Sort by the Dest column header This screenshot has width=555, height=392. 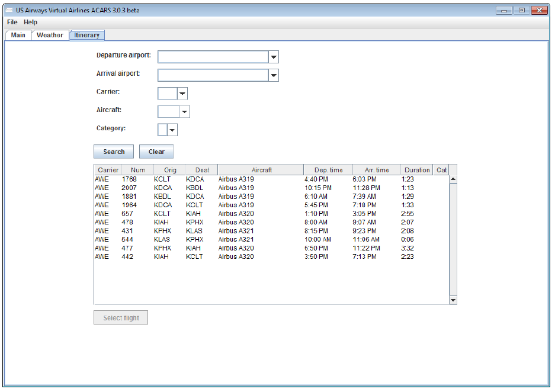pyautogui.click(x=202, y=170)
